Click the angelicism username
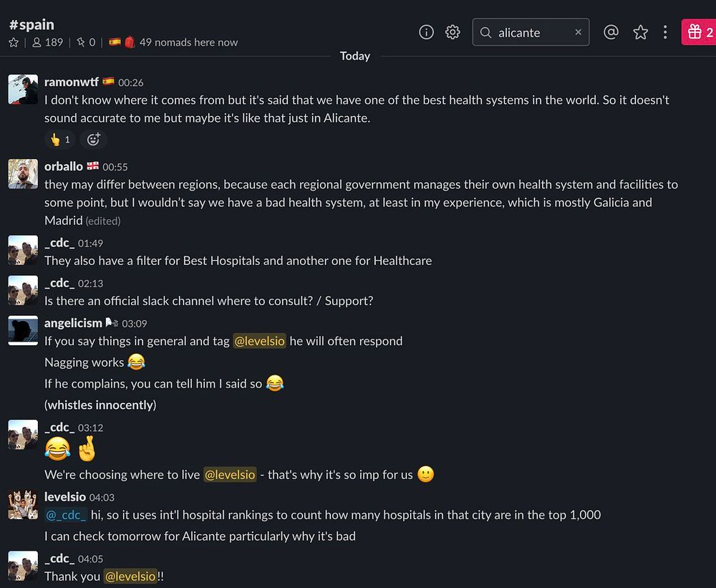Image resolution: width=716 pixels, height=588 pixels. click(73, 323)
